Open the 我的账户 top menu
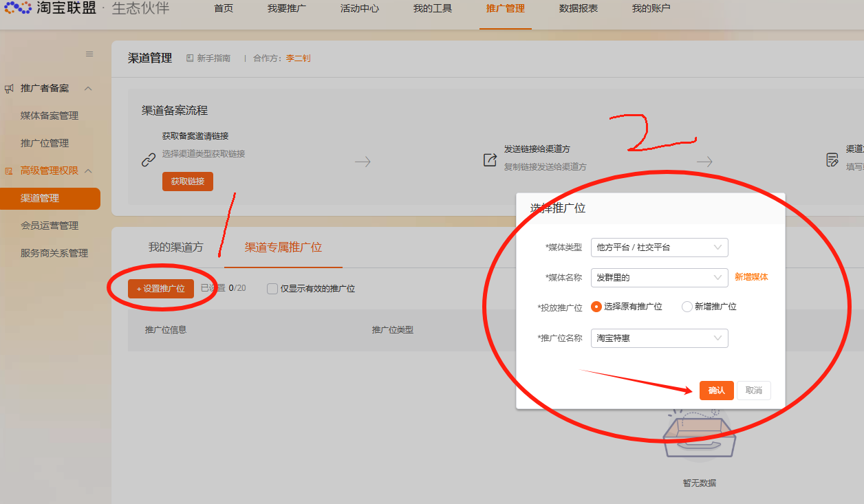Screen dimensions: 864x504 coord(651,9)
